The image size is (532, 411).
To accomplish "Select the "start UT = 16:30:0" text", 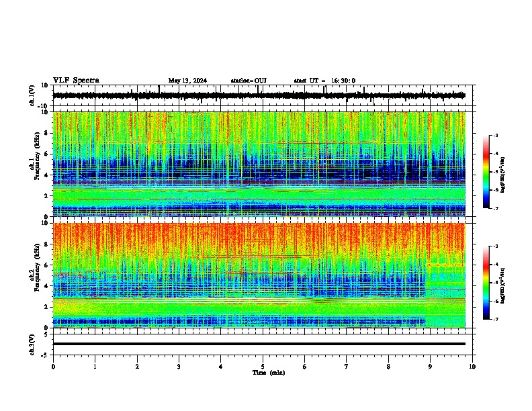I will [324, 81].
